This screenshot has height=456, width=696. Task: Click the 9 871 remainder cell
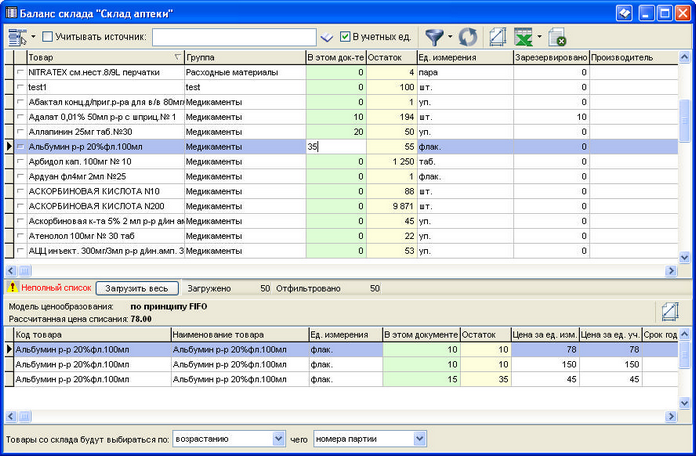[x=392, y=206]
